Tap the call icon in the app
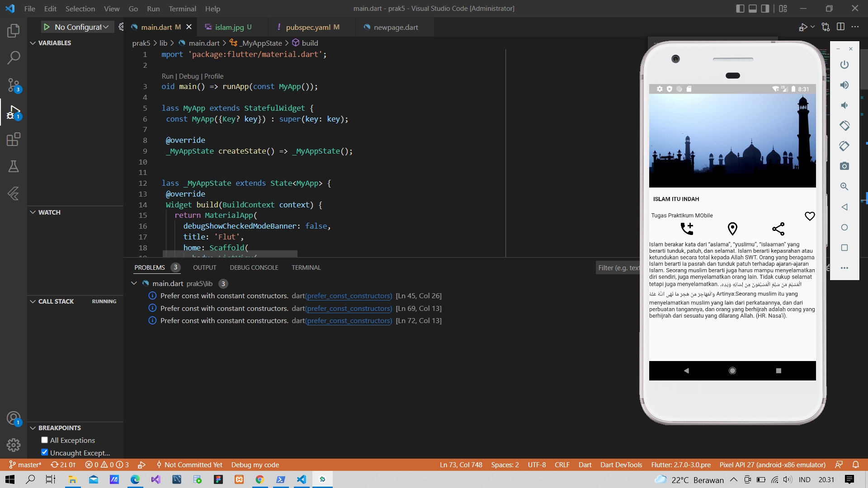Image resolution: width=868 pixels, height=488 pixels. 687,229
